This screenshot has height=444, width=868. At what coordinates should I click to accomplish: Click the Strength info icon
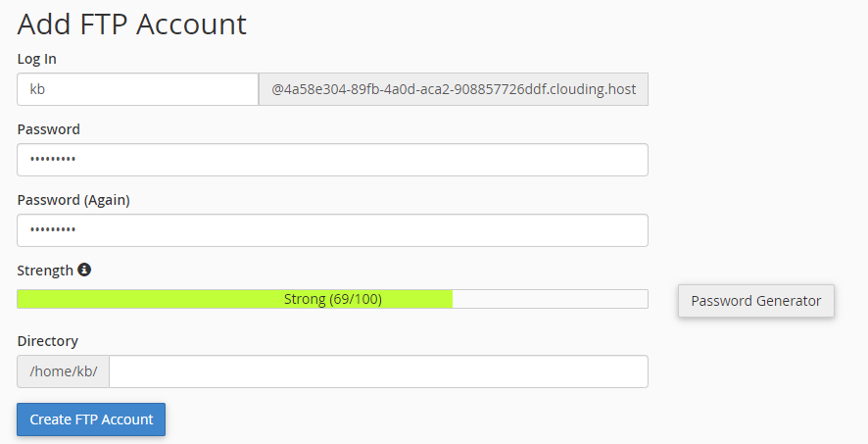[x=84, y=270]
